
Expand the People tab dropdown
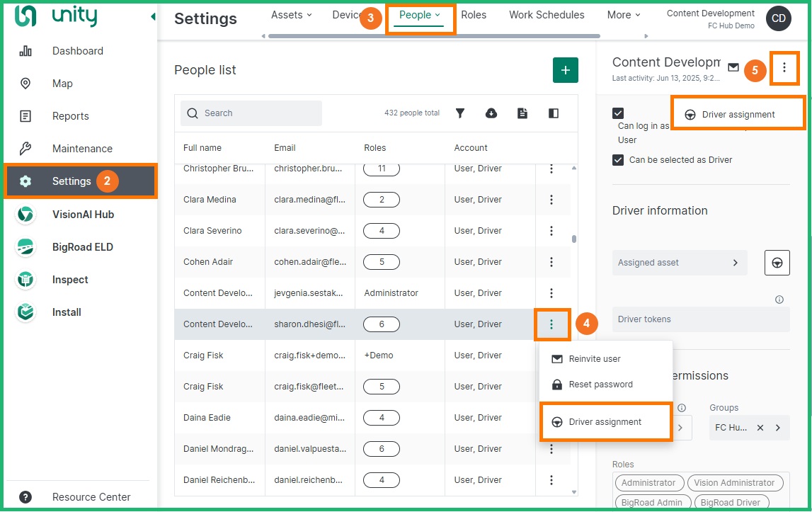[420, 15]
